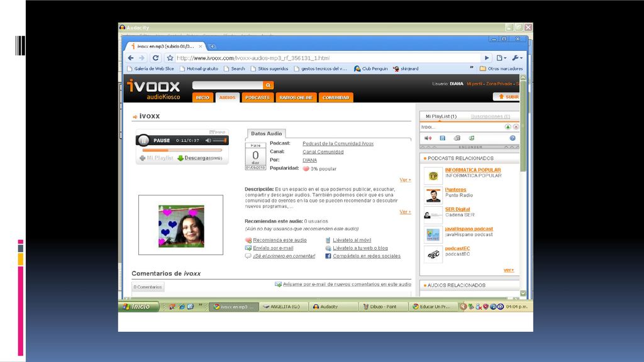Open the wrench settings menu
644x362 pixels.
click(x=517, y=58)
